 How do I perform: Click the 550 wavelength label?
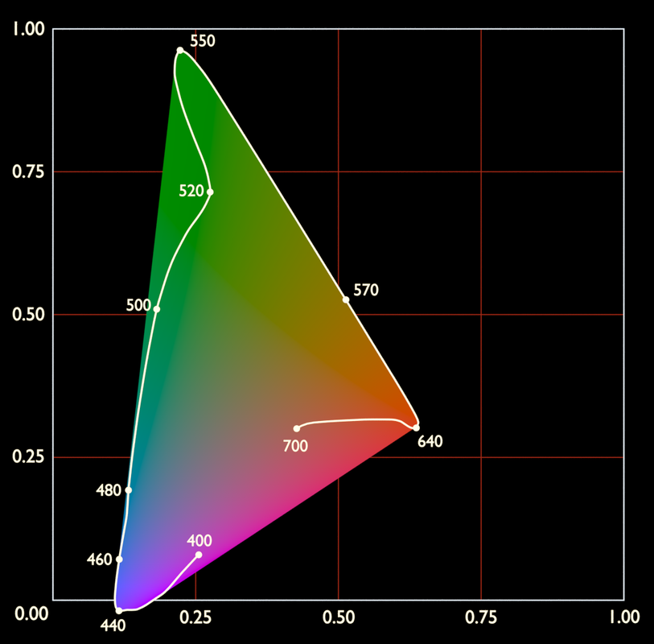click(x=203, y=41)
